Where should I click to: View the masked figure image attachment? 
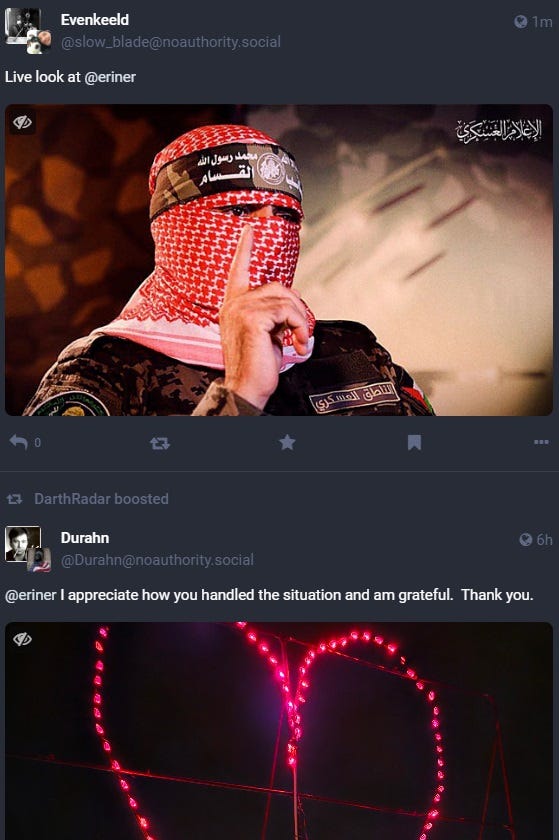tap(279, 260)
